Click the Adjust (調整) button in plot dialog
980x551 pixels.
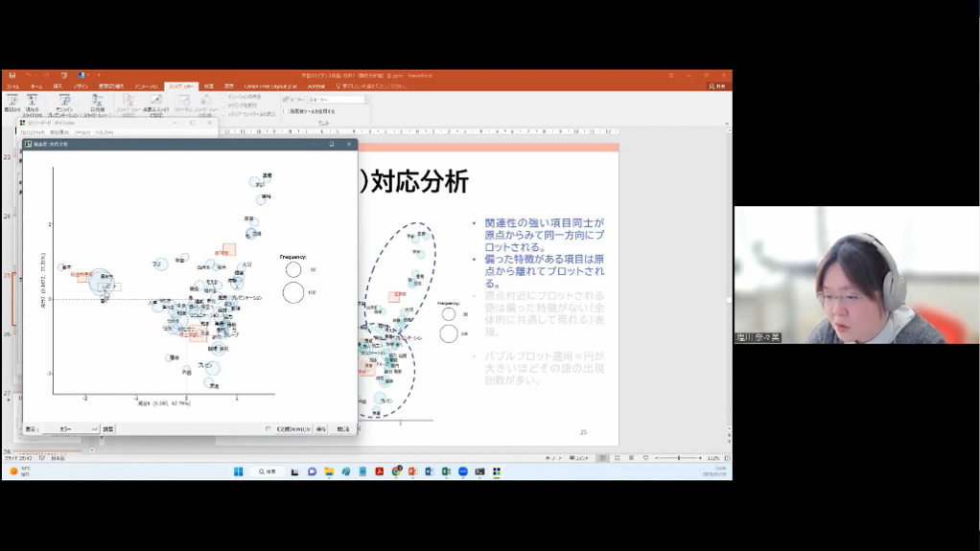(x=108, y=429)
